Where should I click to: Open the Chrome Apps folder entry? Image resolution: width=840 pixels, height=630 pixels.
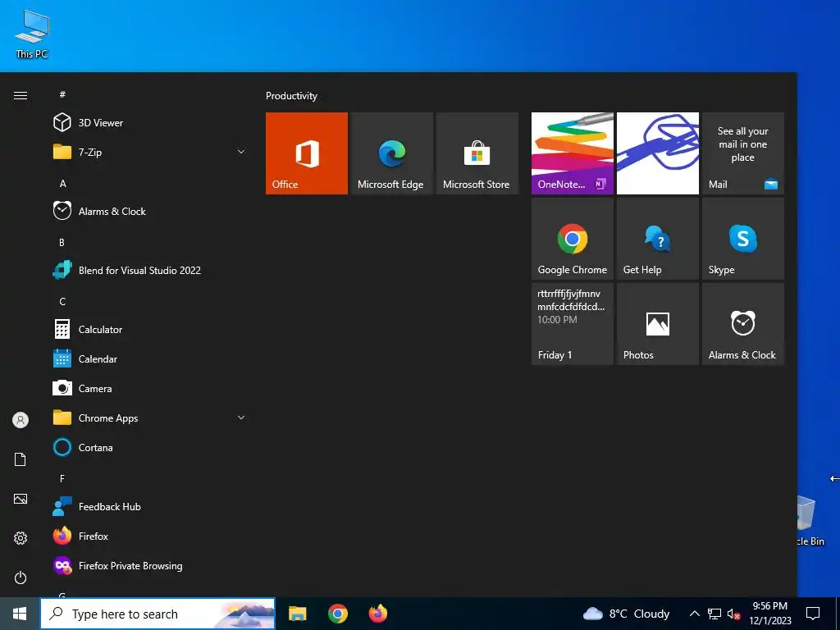pyautogui.click(x=149, y=418)
